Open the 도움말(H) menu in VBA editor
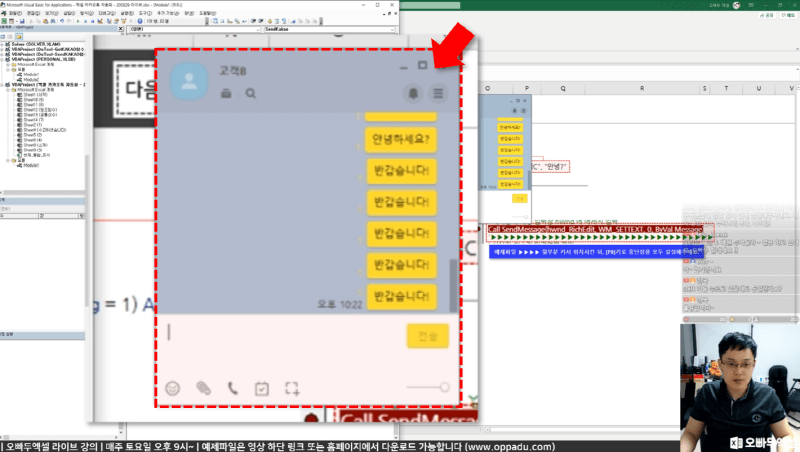 point(207,13)
